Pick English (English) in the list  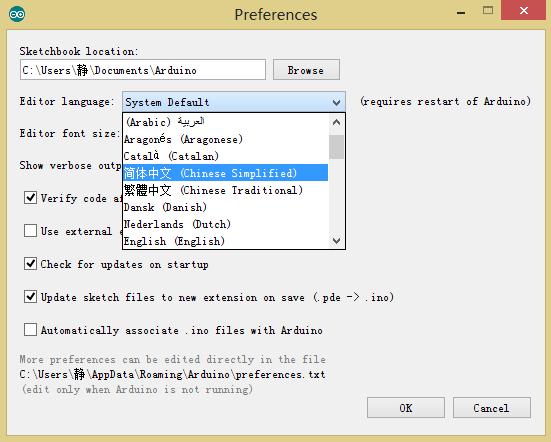225,241
